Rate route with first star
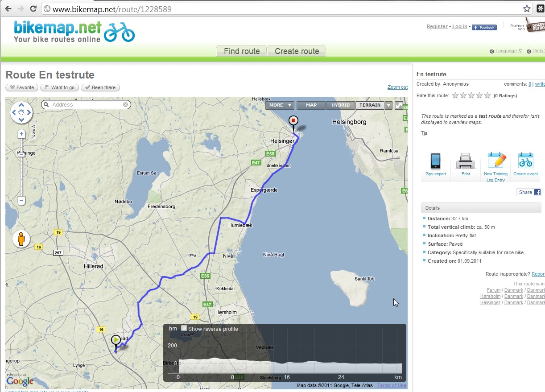The width and height of the screenshot is (545, 392). pyautogui.click(x=455, y=95)
